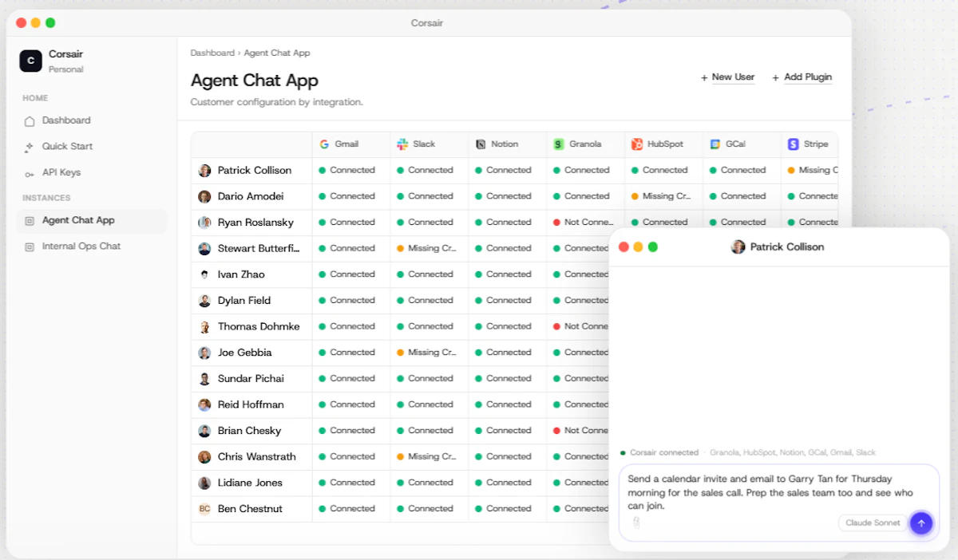Select Agent Chat App instance in sidebar
Viewport: 958px width, 560px height.
(92, 221)
